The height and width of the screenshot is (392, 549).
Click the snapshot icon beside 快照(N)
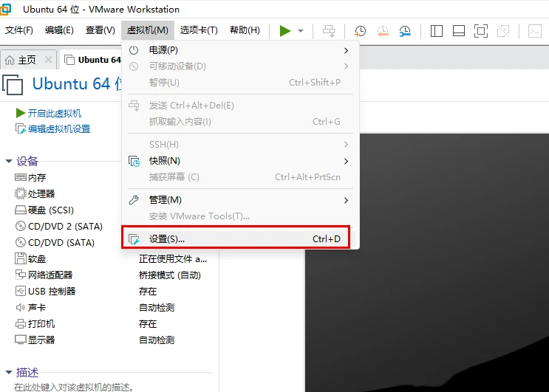pos(134,161)
